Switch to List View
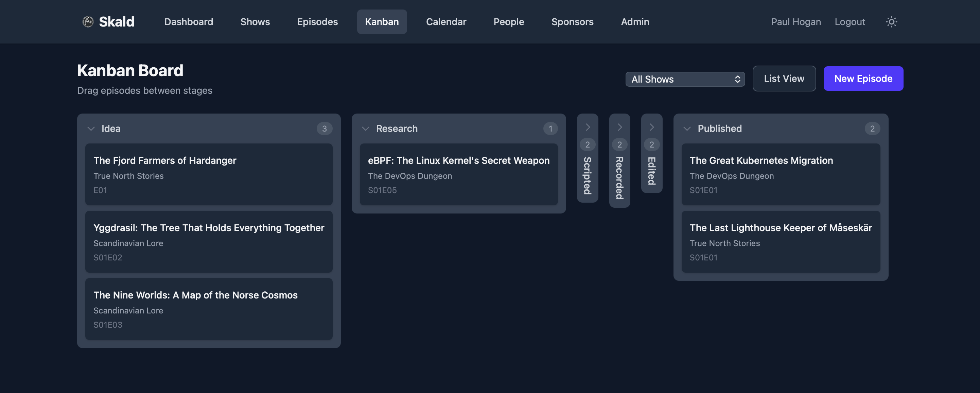The image size is (980, 393). [x=784, y=79]
